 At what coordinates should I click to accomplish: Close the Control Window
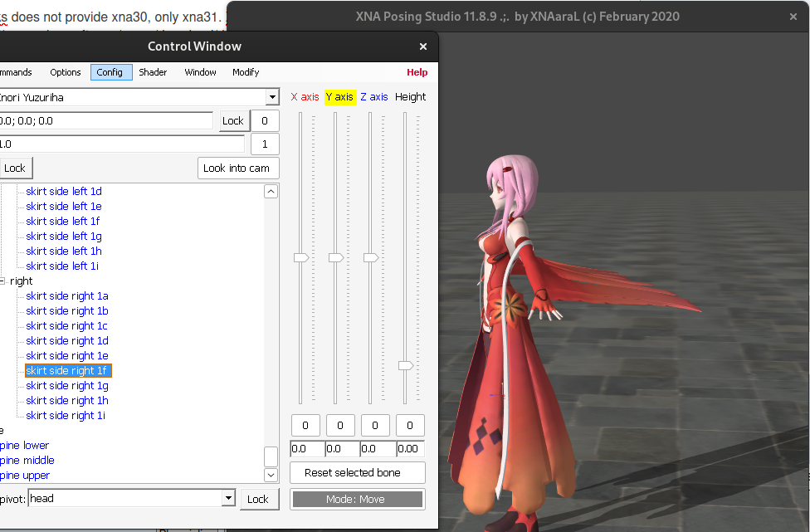point(423,46)
